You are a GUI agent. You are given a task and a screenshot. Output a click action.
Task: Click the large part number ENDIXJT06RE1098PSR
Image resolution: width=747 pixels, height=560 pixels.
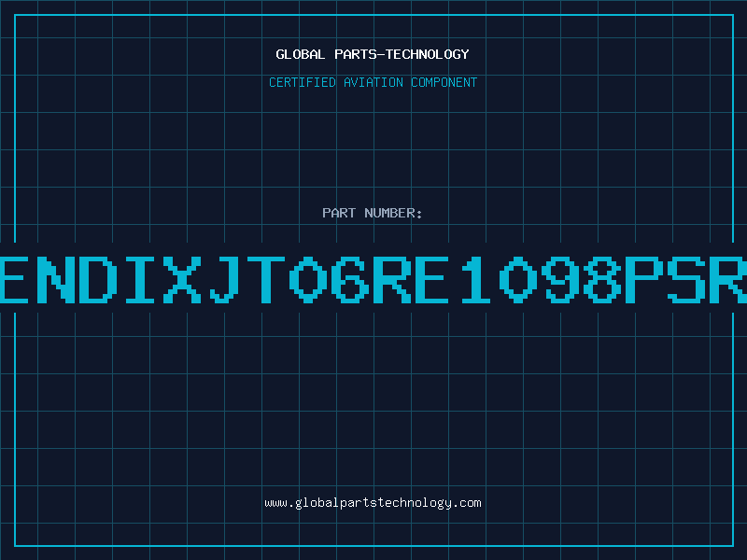click(373, 280)
